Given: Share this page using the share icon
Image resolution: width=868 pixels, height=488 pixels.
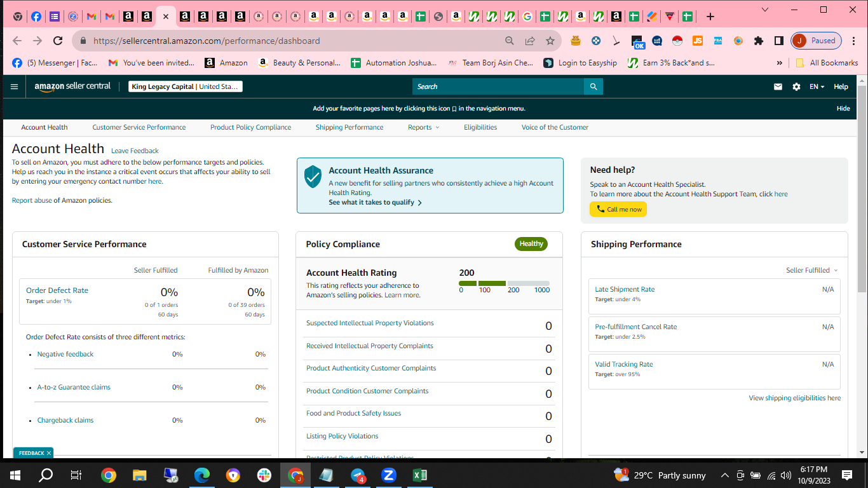Looking at the screenshot, I should coord(530,41).
